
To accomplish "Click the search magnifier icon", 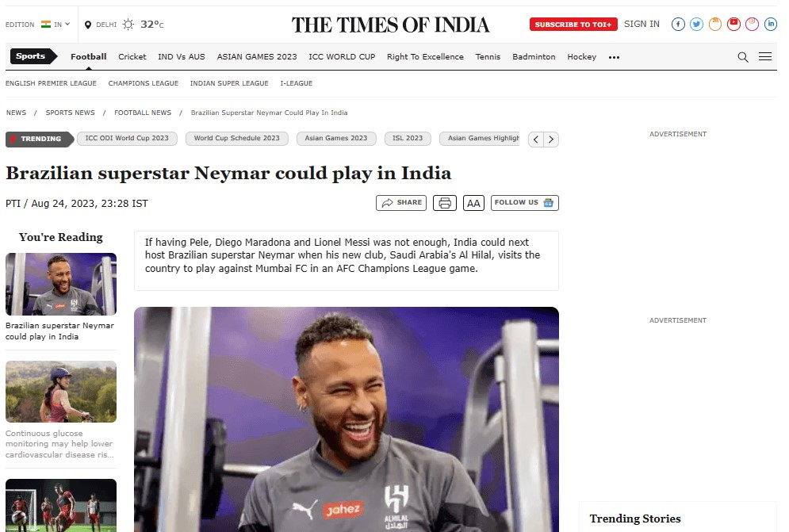I will pyautogui.click(x=743, y=57).
